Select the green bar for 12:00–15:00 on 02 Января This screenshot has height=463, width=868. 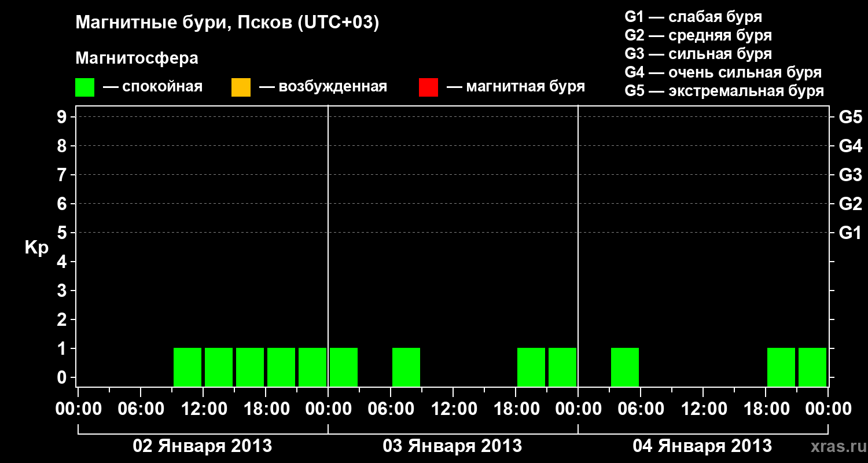point(219,367)
